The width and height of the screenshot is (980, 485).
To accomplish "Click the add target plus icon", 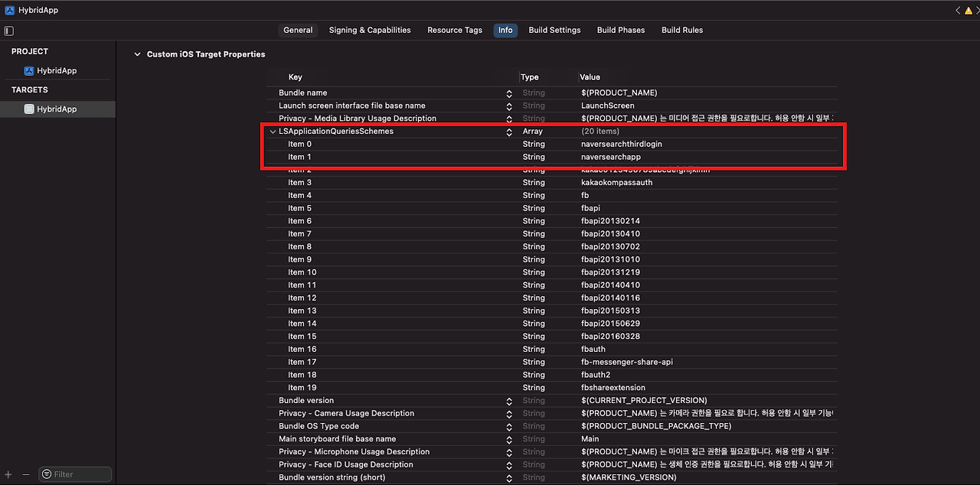I will (x=8, y=474).
